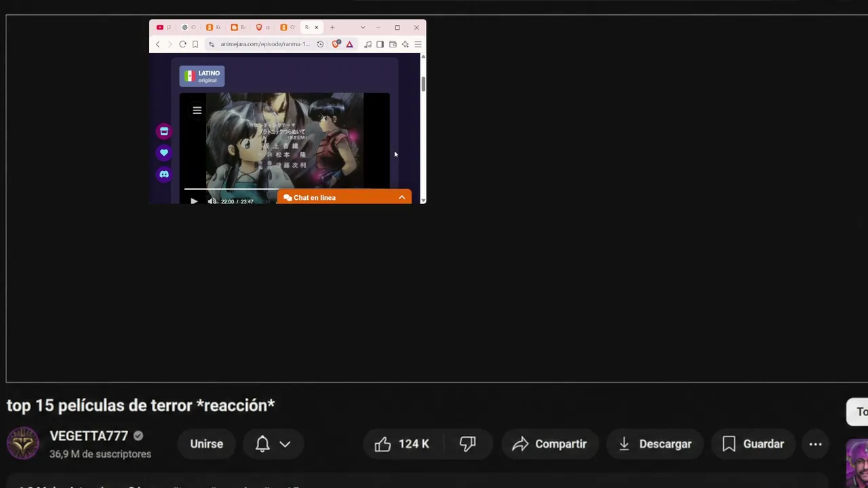
Task: Like the video with 124 K likes
Action: click(403, 444)
